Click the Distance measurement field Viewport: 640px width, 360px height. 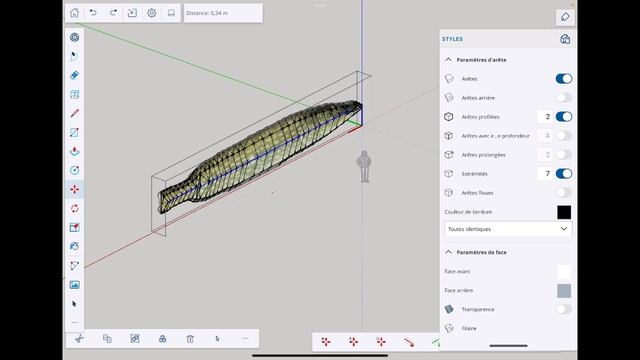point(223,13)
